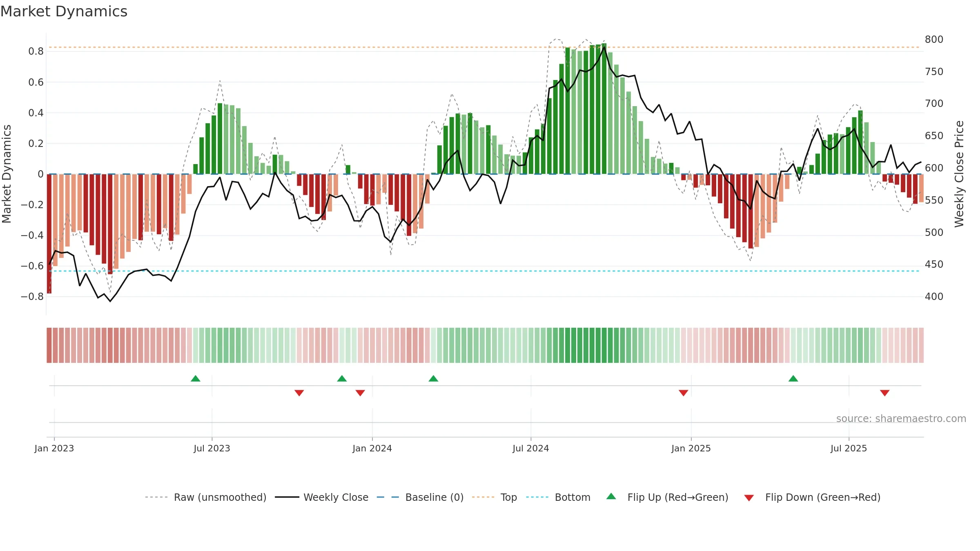Click the −0.4 left axis tick
The width and height of the screenshot is (980, 551).
32,236
